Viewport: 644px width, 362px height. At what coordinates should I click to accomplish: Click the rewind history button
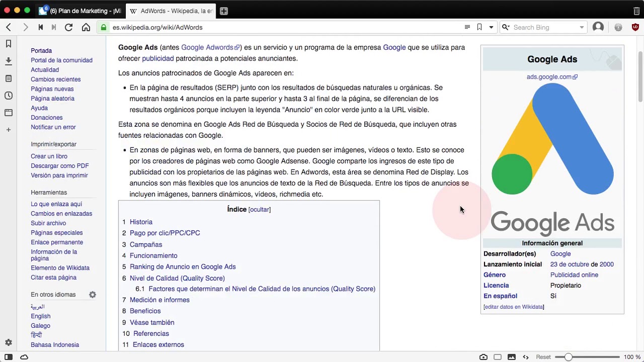41,27
